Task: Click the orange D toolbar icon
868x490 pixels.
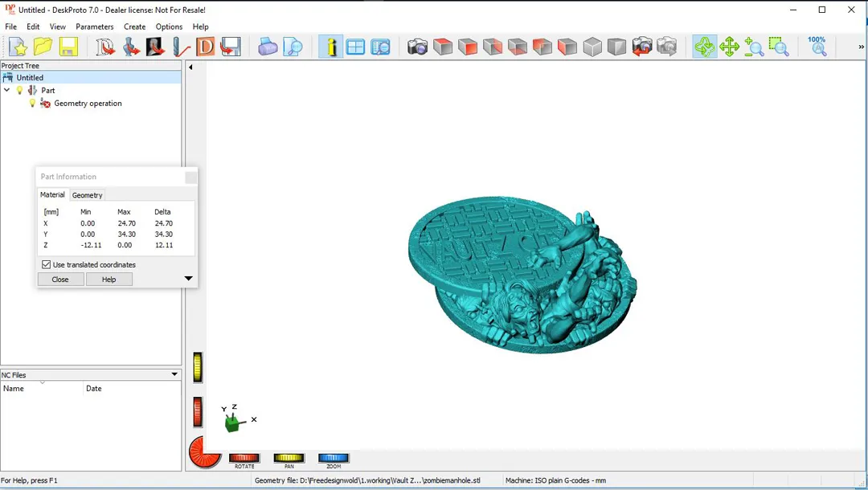Action: coord(206,47)
